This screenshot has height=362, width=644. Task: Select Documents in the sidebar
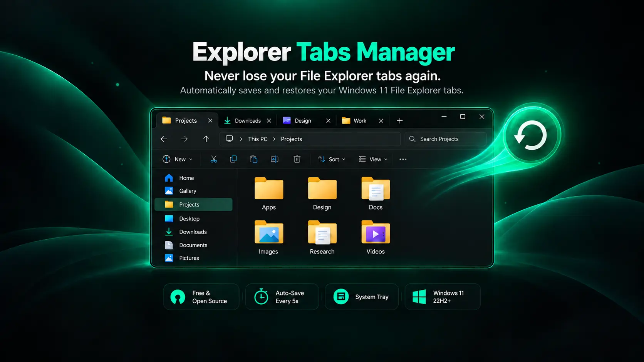(x=193, y=245)
